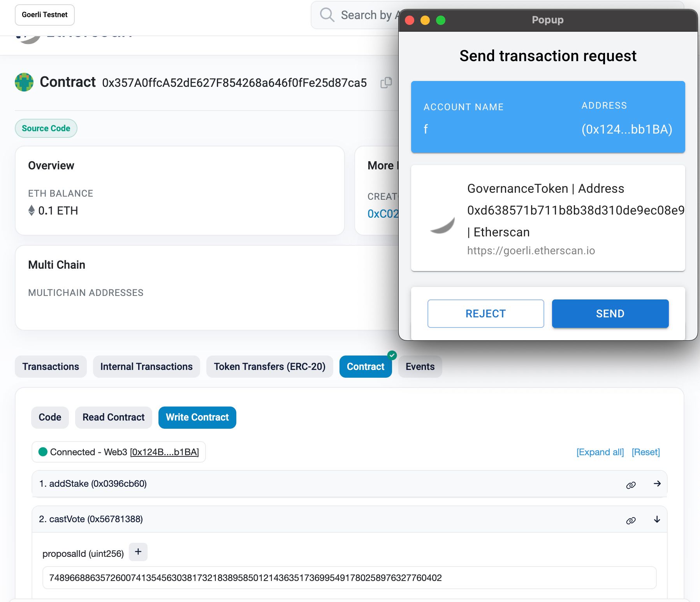Open the Events tab
Image resolution: width=700 pixels, height=602 pixels.
point(420,366)
